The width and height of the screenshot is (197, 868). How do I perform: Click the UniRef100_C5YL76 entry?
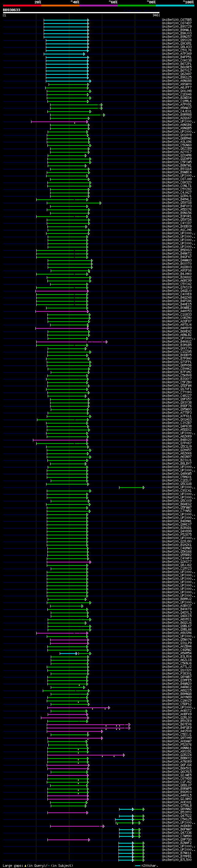[x=177, y=50]
